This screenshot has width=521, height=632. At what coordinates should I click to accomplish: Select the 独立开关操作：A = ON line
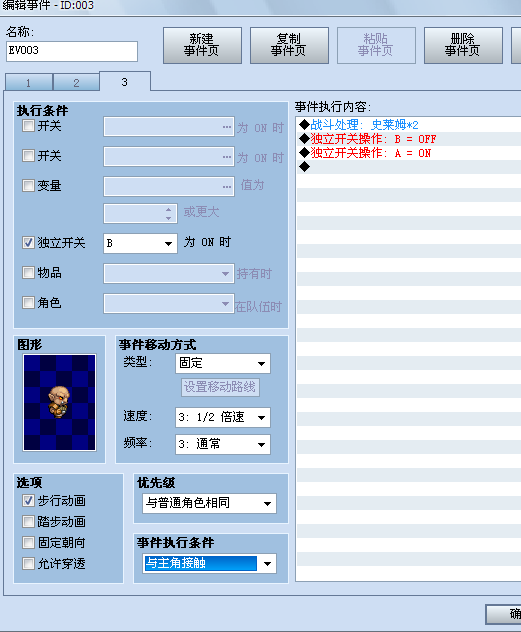coord(409,153)
